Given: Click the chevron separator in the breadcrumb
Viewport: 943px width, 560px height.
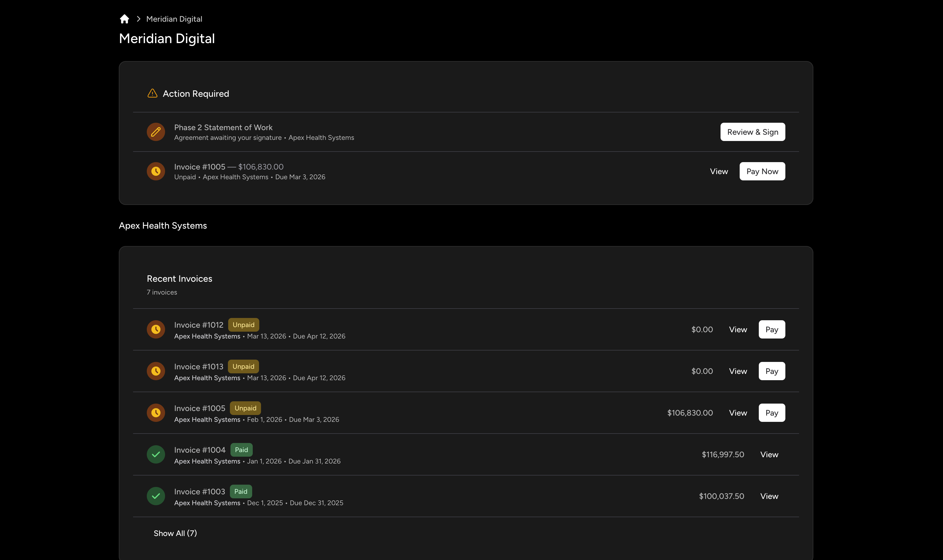Looking at the screenshot, I should [138, 19].
